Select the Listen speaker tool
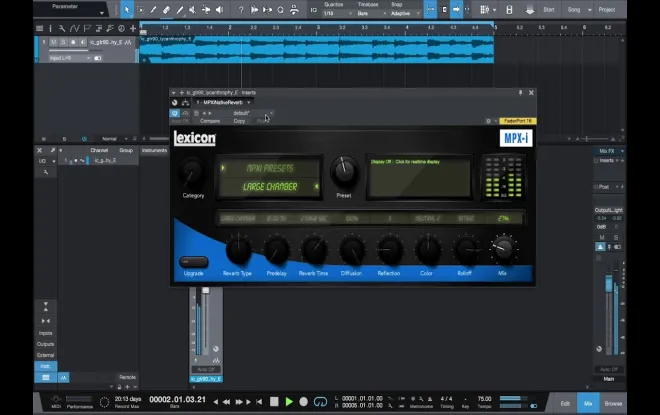The image size is (660, 415). [219, 10]
